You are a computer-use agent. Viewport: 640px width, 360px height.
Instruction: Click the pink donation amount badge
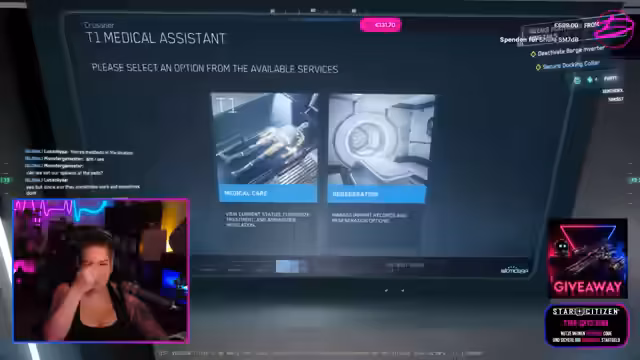[380, 25]
